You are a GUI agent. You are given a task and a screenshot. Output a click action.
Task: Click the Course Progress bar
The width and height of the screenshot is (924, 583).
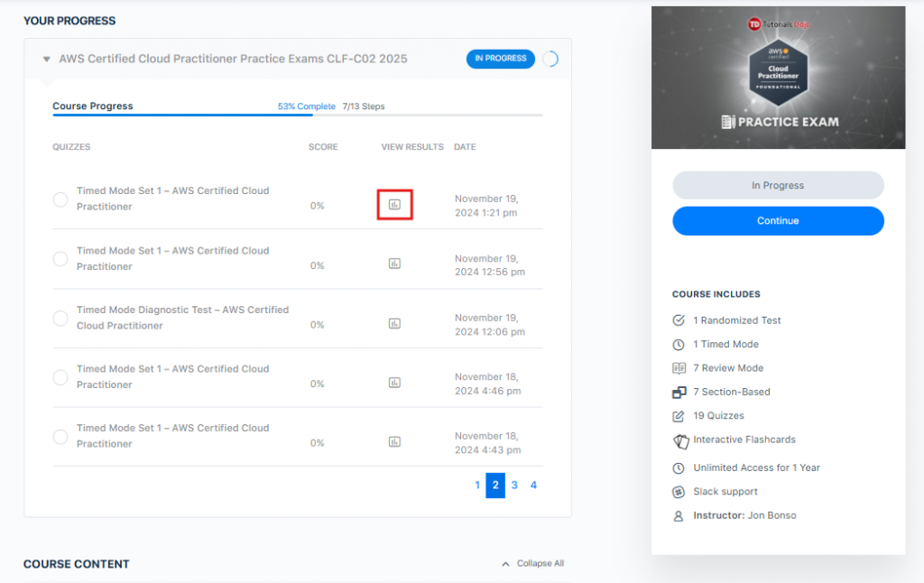point(297,116)
